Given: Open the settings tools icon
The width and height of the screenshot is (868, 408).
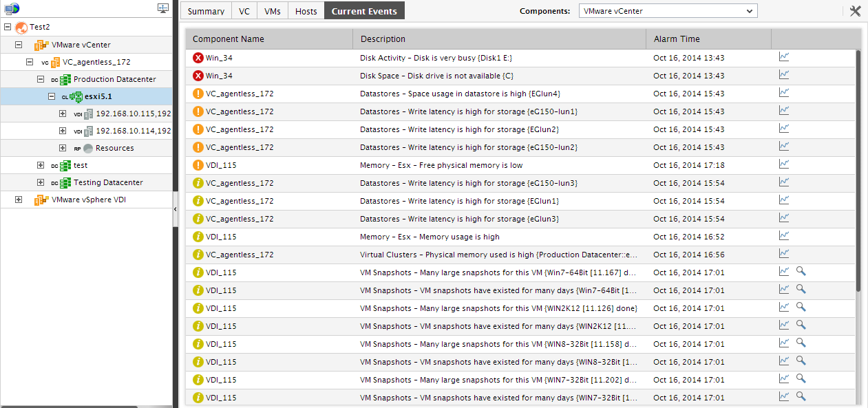Looking at the screenshot, I should point(855,11).
